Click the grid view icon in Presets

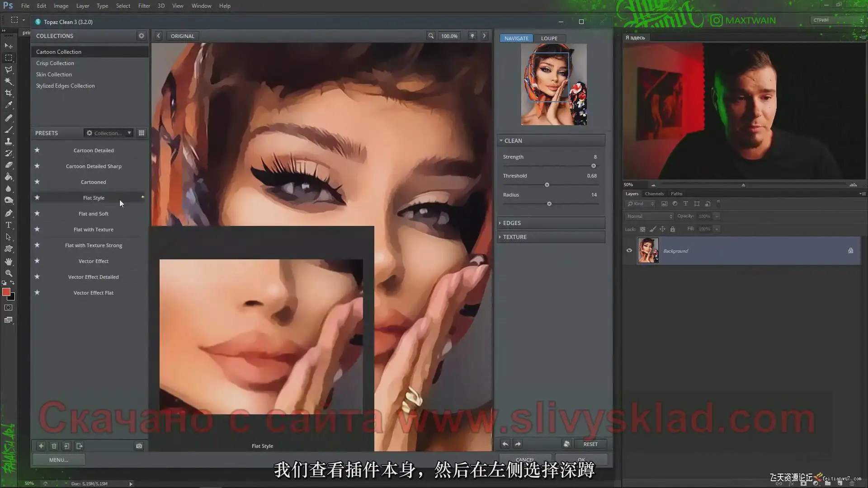142,133
